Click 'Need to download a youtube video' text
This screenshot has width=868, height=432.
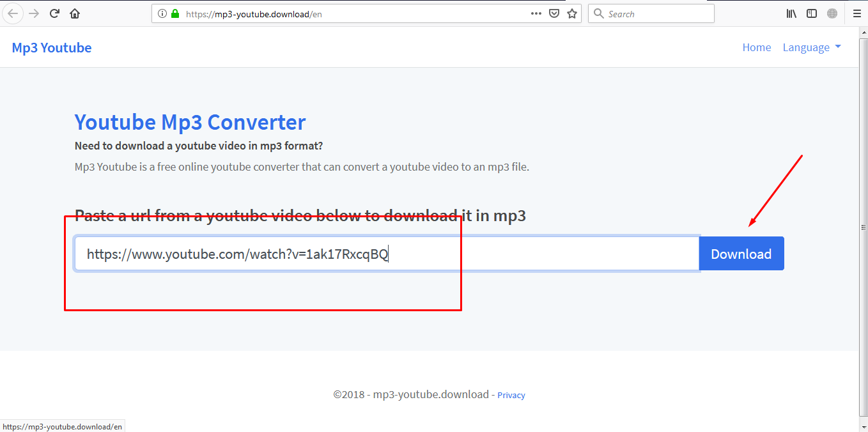[x=199, y=146]
